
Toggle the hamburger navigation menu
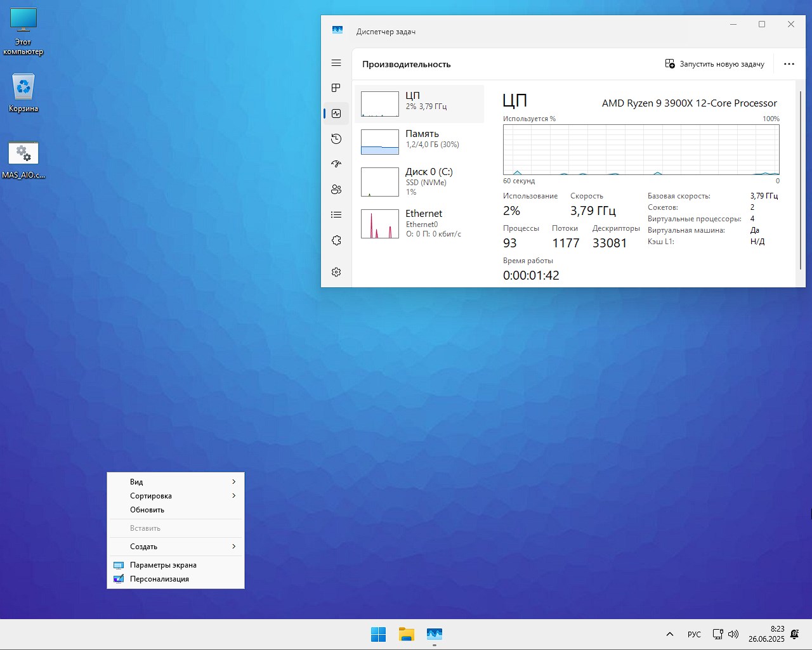click(336, 63)
